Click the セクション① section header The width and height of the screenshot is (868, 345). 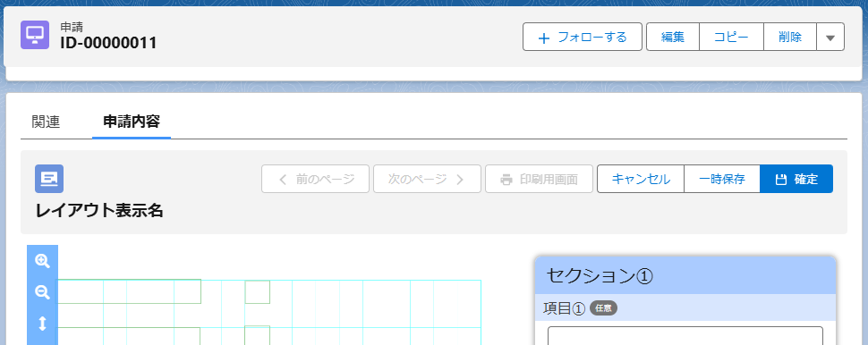[x=685, y=275]
